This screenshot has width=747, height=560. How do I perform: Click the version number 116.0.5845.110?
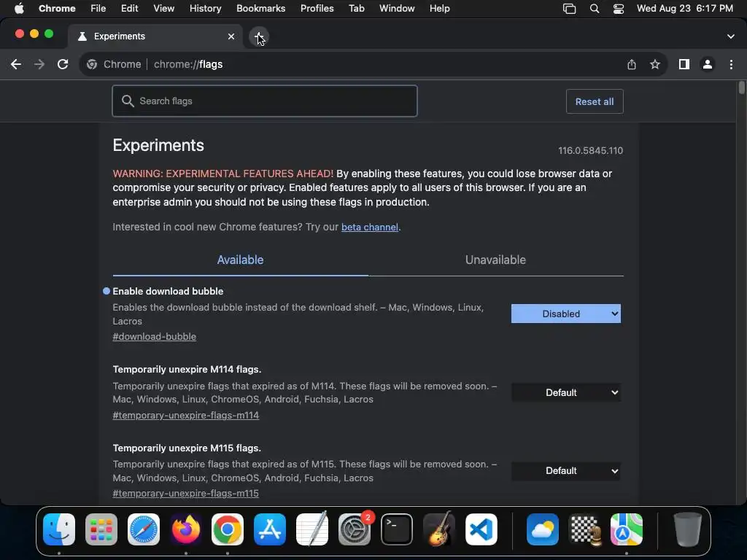590,150
